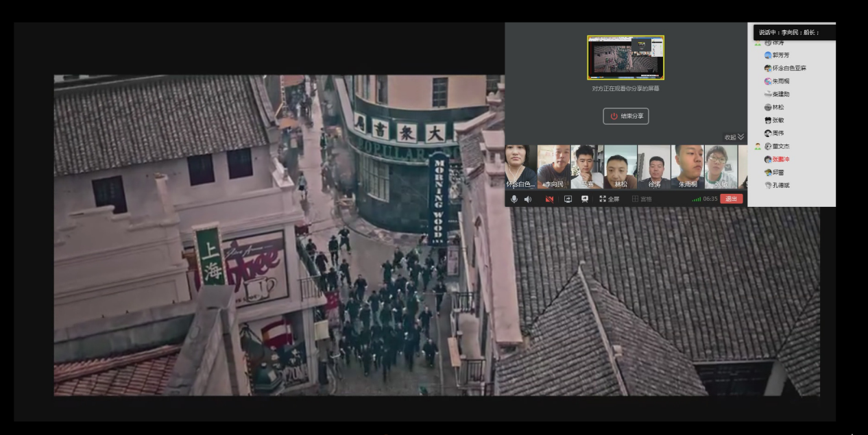
Task: Click the shared screen preview thumbnail
Action: (x=625, y=58)
